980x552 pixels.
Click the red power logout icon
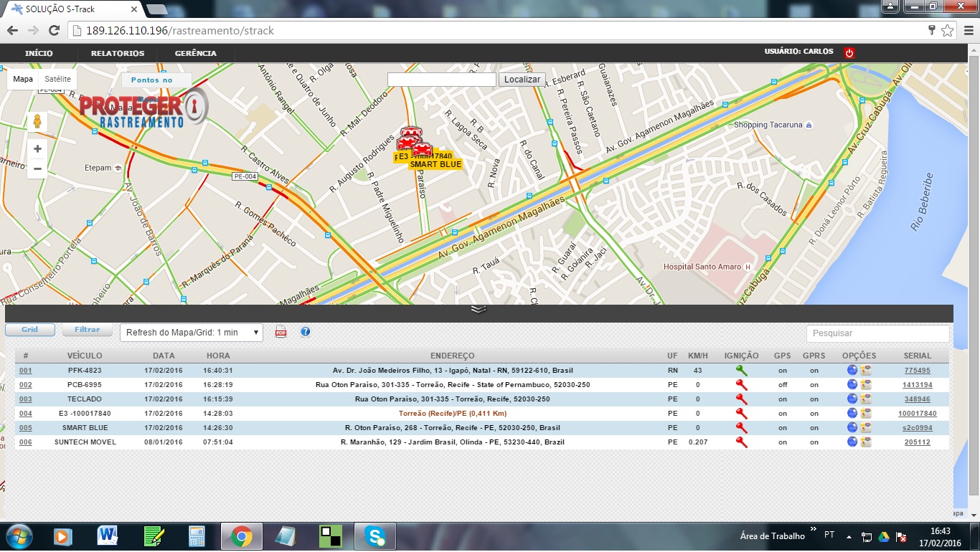(x=849, y=52)
